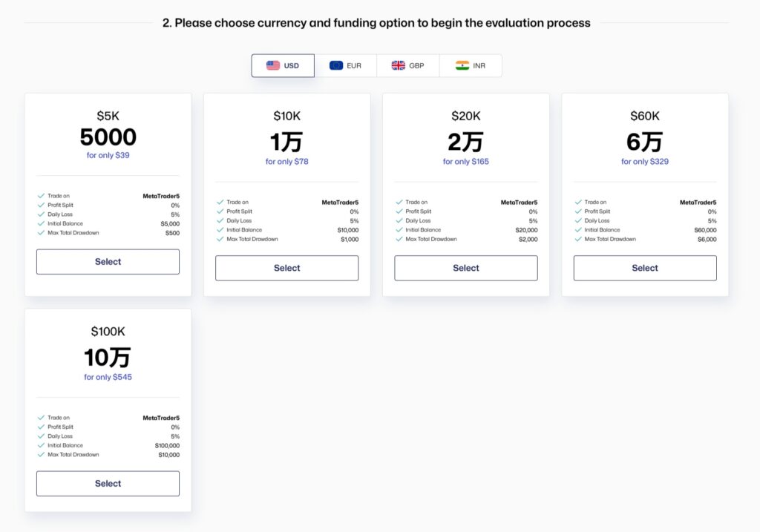
Task: Click the "for only $545" price text
Action: (108, 377)
